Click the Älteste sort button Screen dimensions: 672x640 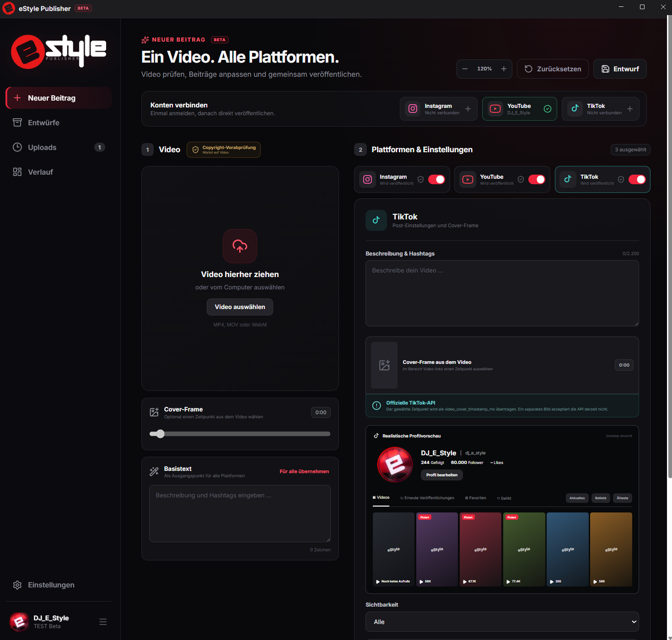pyautogui.click(x=623, y=498)
